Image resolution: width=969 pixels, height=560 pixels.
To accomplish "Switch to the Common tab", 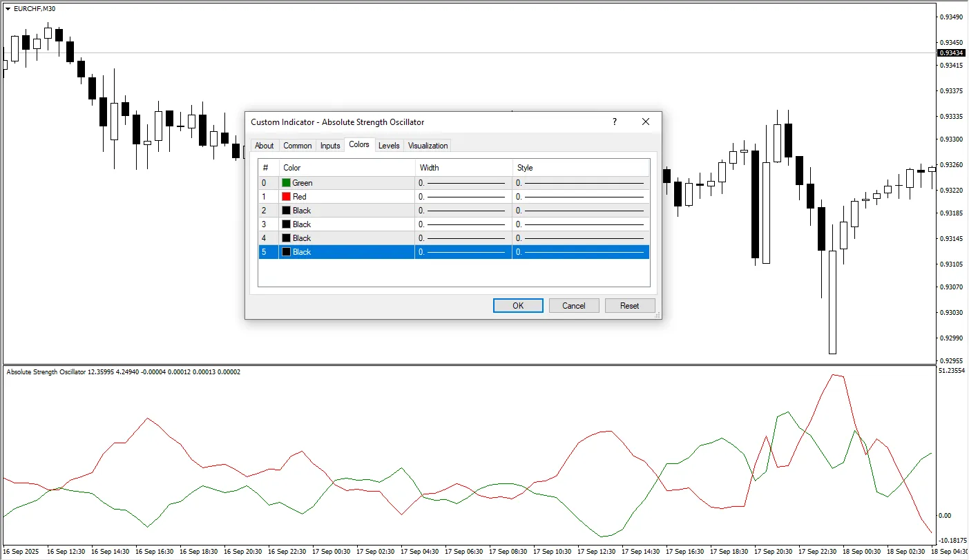I will 297,145.
